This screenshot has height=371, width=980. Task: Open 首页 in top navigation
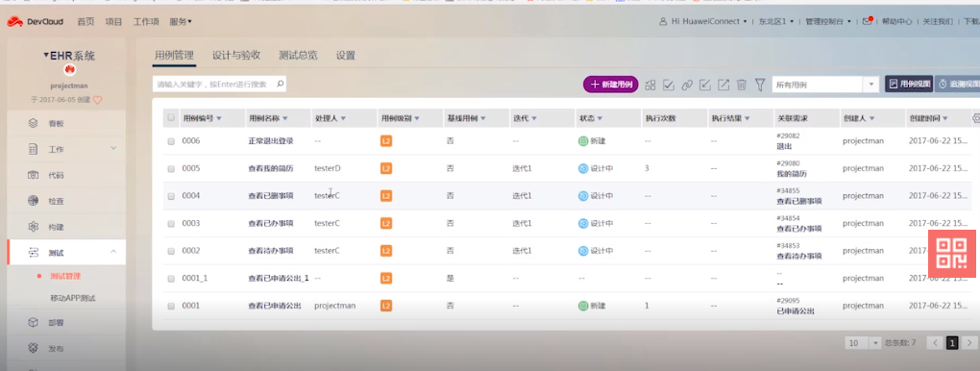click(x=86, y=21)
